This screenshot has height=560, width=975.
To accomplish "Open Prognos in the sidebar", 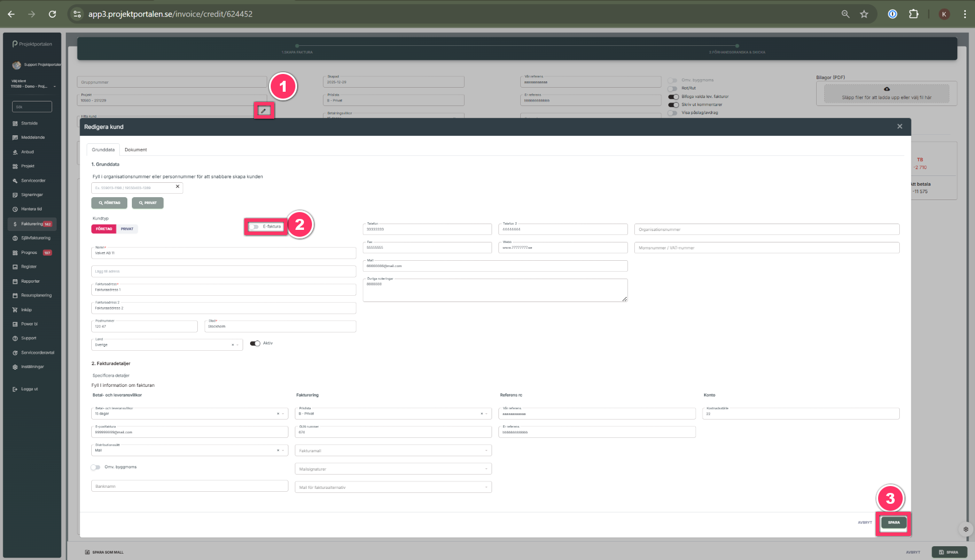I will click(29, 253).
